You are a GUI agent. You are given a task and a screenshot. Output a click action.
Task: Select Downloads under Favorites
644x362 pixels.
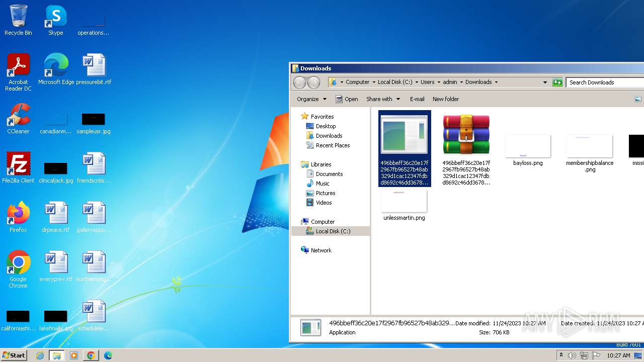click(x=329, y=136)
